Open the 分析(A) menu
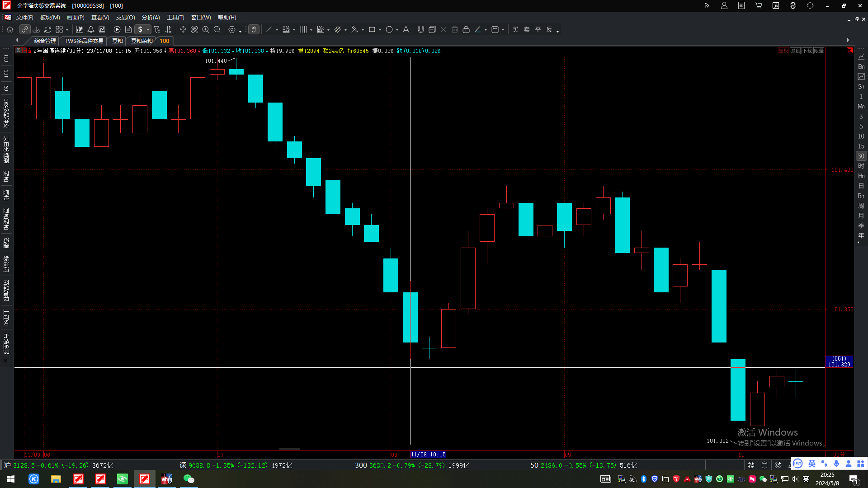Image resolution: width=868 pixels, height=488 pixels. tap(151, 18)
